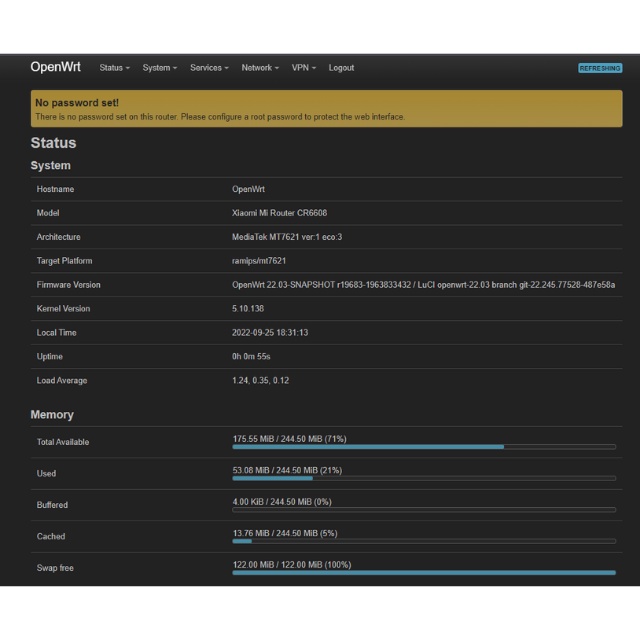This screenshot has width=640, height=640.
Task: Click the Memory section heading
Action: pos(52,414)
